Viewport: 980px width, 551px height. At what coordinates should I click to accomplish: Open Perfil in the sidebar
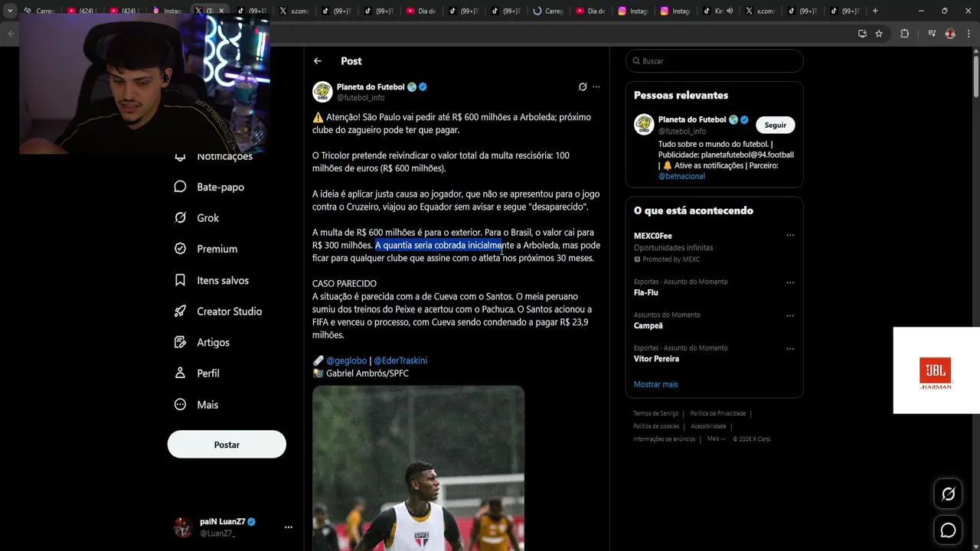click(x=197, y=373)
